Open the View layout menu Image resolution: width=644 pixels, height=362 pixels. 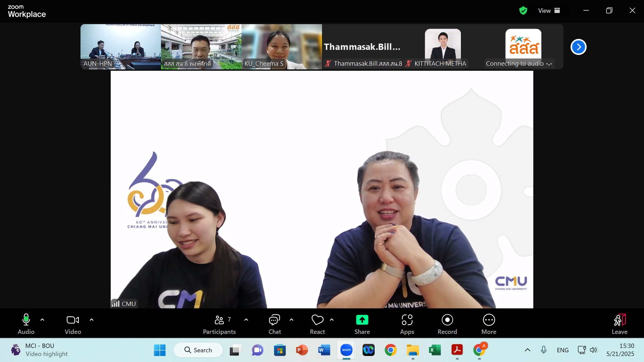click(549, 11)
